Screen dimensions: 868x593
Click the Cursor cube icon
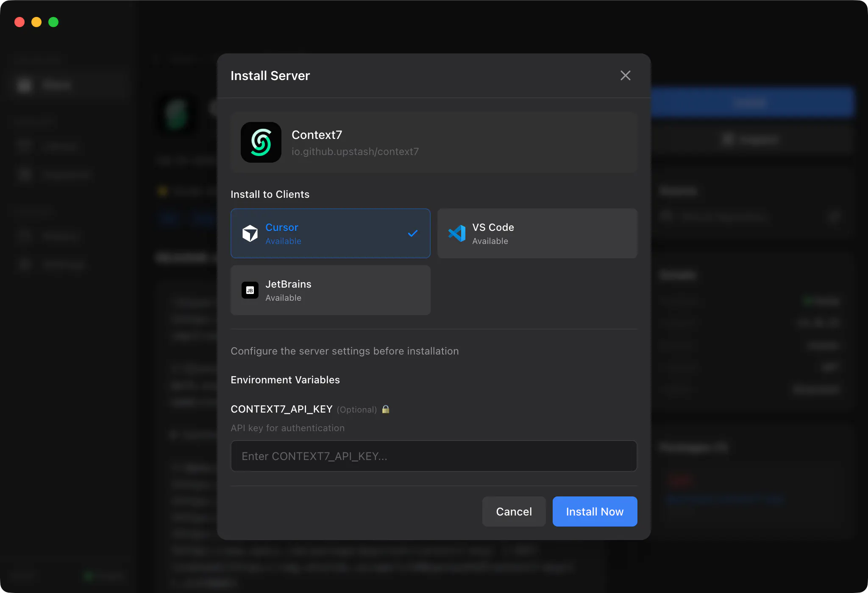[250, 233]
